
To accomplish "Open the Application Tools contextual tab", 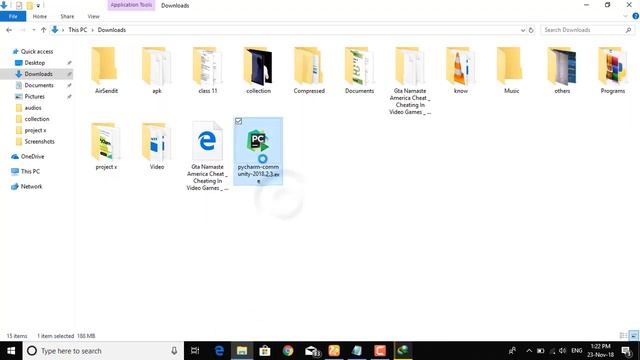I will [x=131, y=5].
